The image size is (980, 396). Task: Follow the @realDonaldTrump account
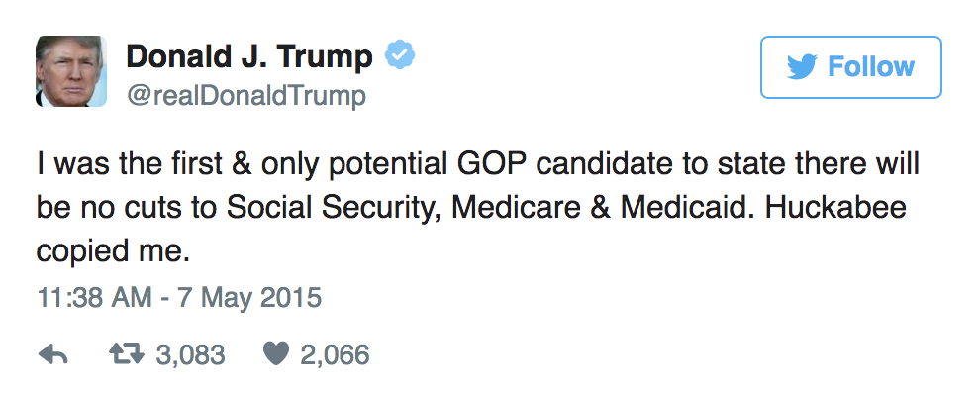tap(850, 67)
